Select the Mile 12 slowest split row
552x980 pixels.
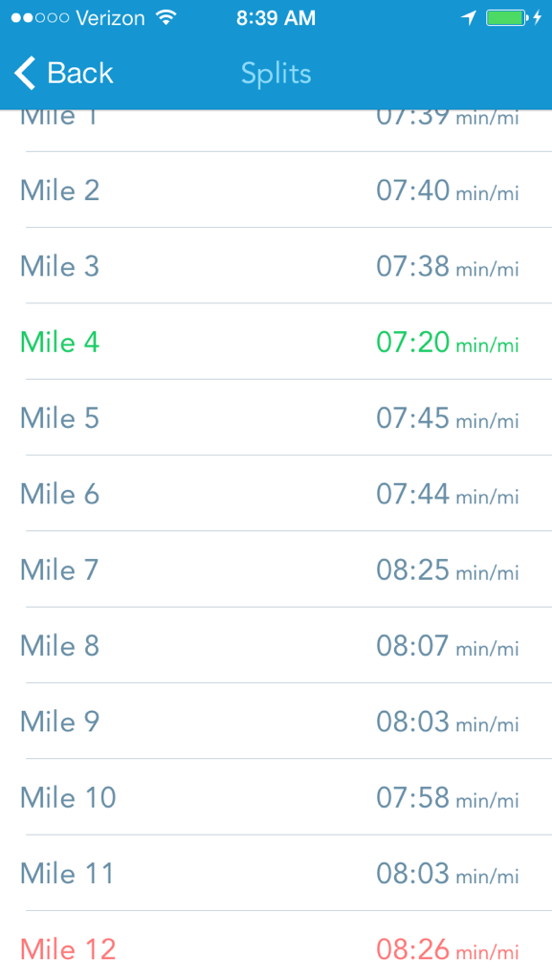click(x=276, y=948)
